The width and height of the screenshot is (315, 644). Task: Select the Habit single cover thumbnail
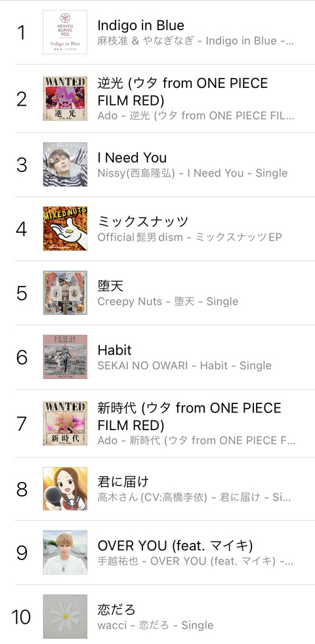tap(65, 357)
